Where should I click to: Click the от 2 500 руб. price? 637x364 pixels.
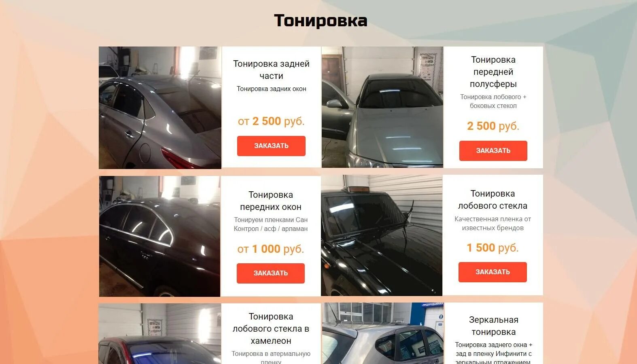pyautogui.click(x=271, y=121)
